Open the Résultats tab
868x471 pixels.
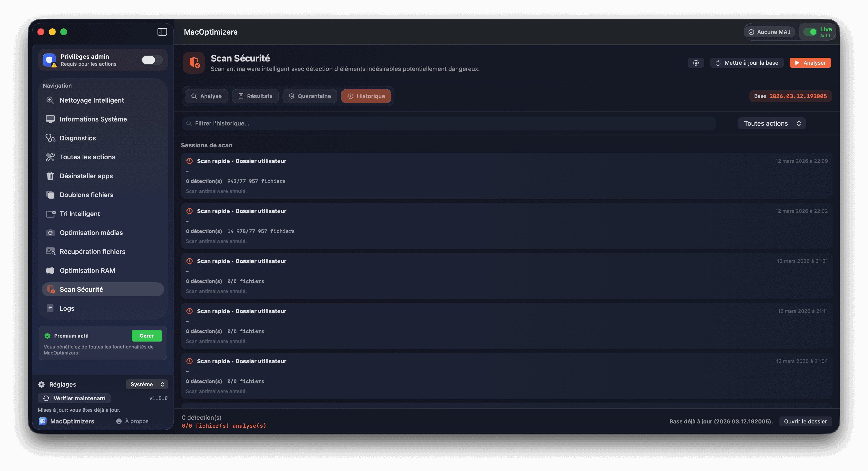[255, 96]
